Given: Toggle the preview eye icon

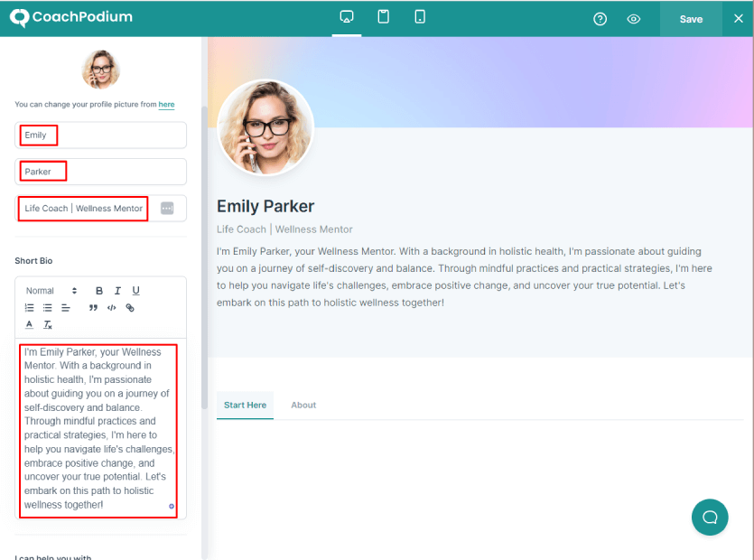Looking at the screenshot, I should pyautogui.click(x=633, y=19).
